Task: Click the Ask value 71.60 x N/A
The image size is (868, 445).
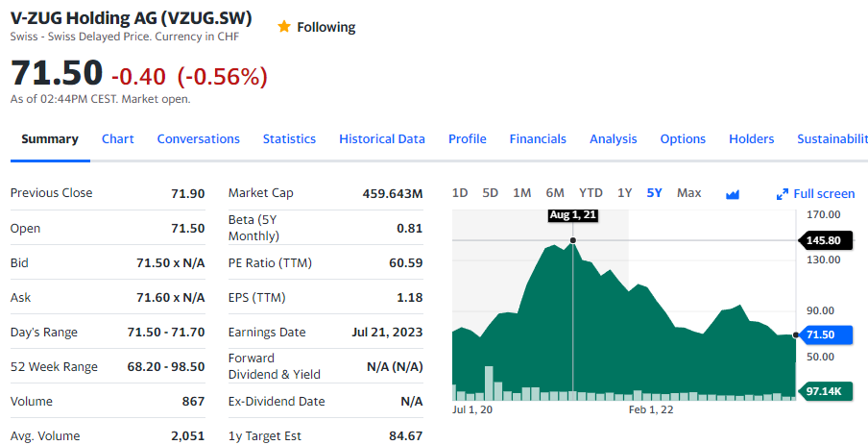Action: pos(171,298)
